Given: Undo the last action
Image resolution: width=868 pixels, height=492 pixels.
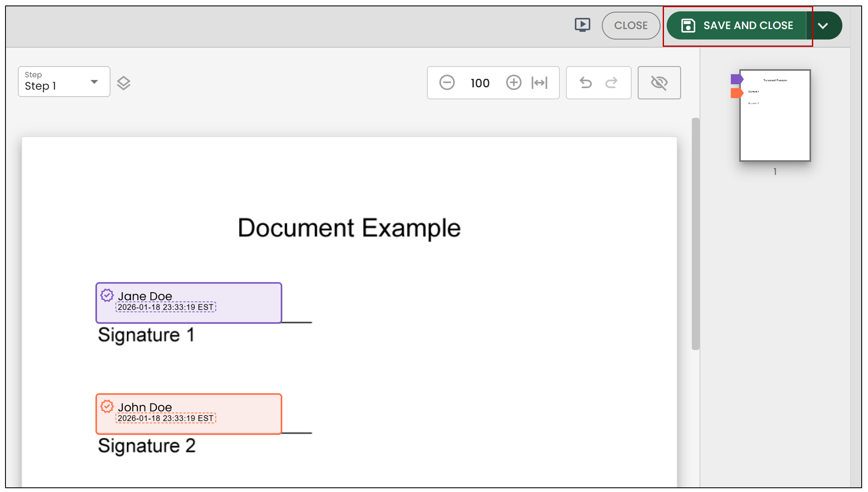Looking at the screenshot, I should point(586,83).
